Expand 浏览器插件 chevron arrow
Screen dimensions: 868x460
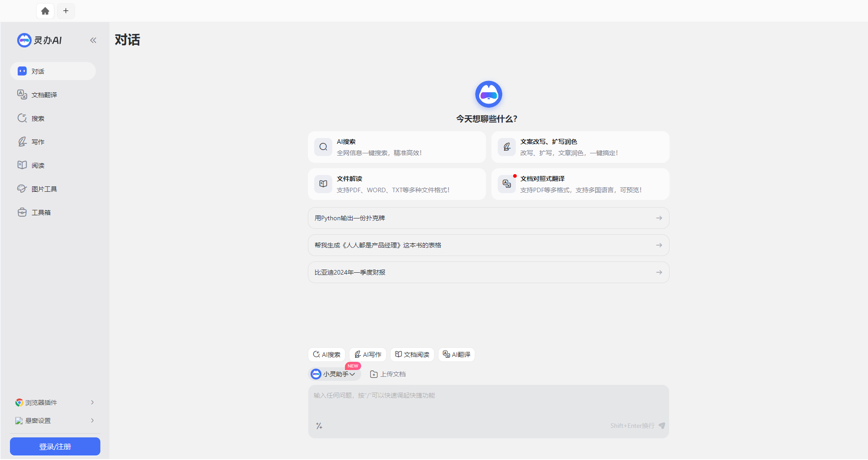tap(92, 403)
